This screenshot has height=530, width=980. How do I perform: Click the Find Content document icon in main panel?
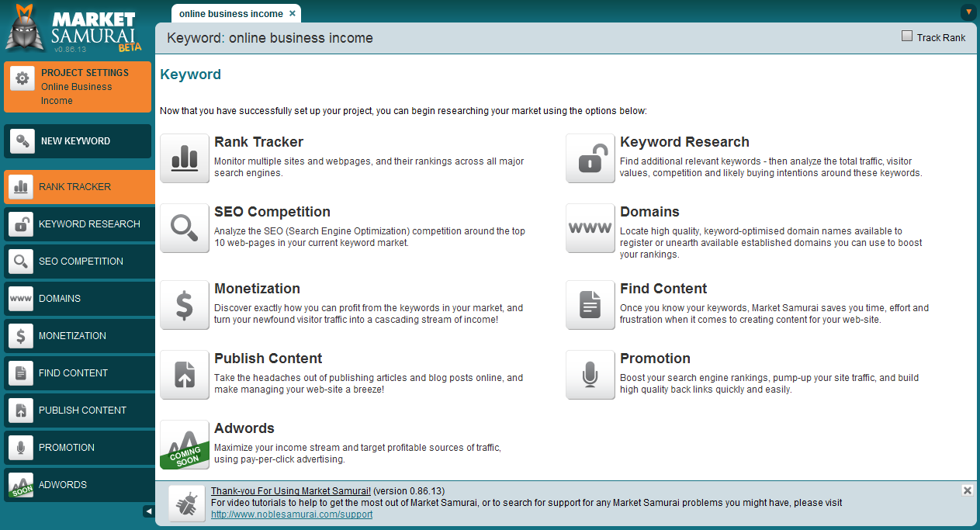click(x=590, y=305)
